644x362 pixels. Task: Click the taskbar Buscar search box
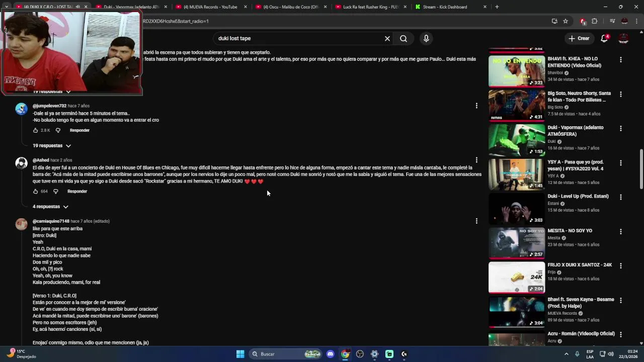coord(285,354)
